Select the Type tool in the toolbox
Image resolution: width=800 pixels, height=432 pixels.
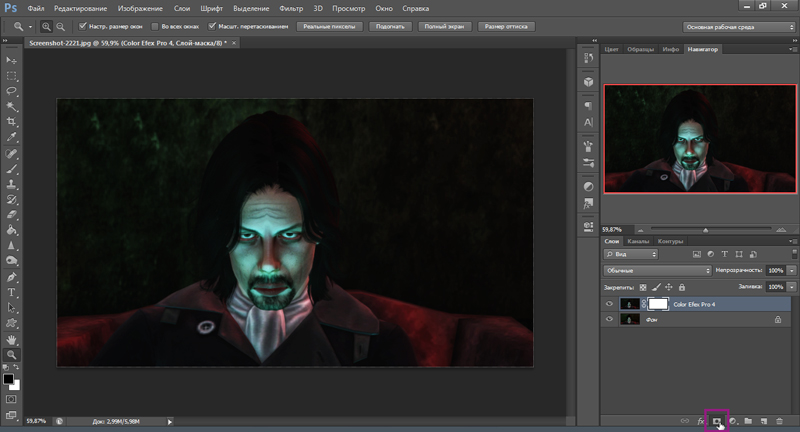(11, 293)
